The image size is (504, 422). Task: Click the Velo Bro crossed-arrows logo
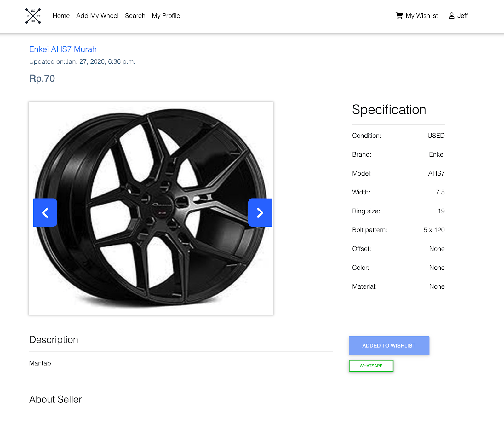click(x=33, y=16)
